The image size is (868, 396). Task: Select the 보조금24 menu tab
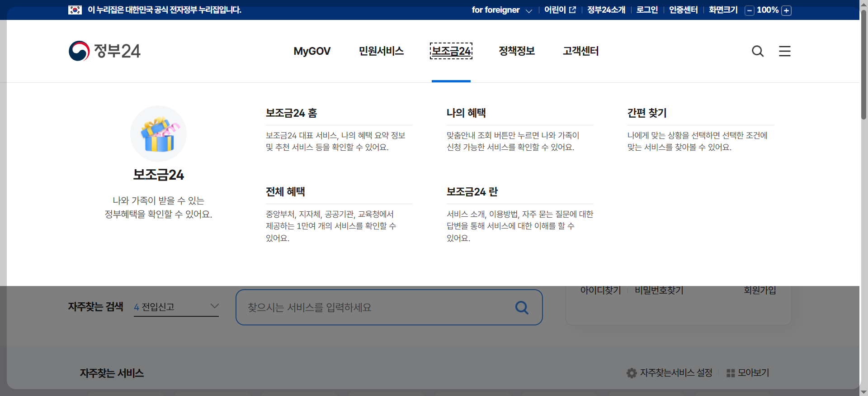451,51
